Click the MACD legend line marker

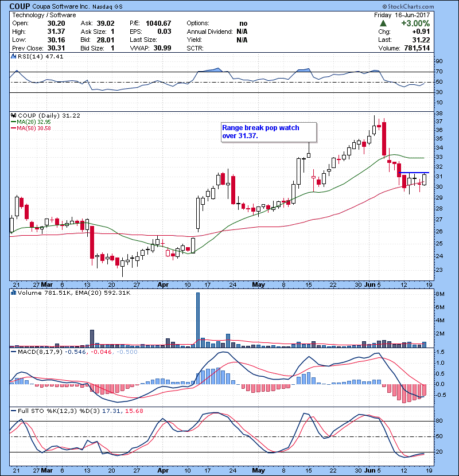click(x=13, y=352)
